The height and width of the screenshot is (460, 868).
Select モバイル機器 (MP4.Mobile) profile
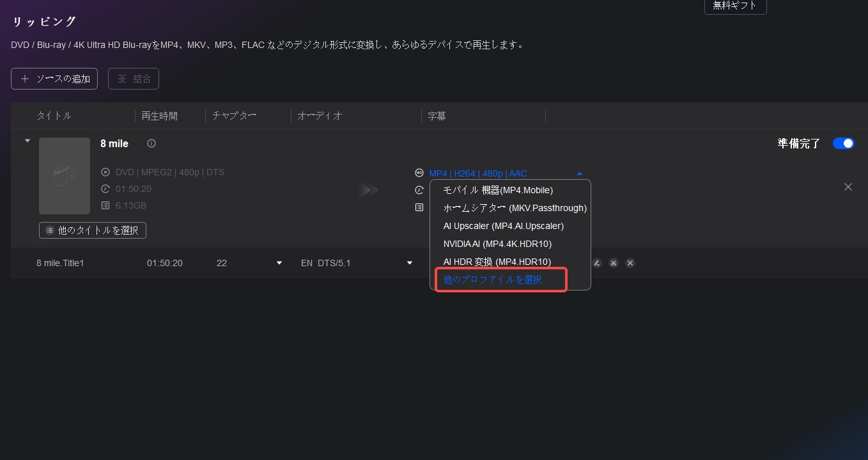498,190
